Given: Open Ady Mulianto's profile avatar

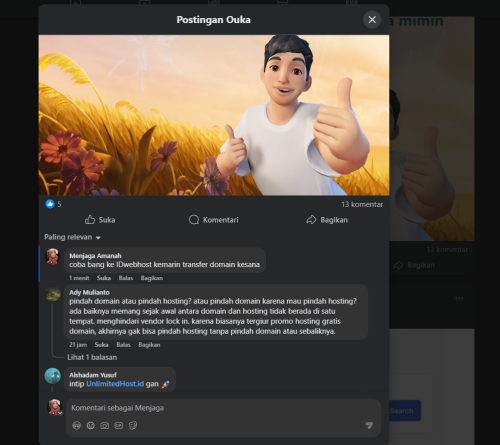Looking at the screenshot, I should click(53, 294).
